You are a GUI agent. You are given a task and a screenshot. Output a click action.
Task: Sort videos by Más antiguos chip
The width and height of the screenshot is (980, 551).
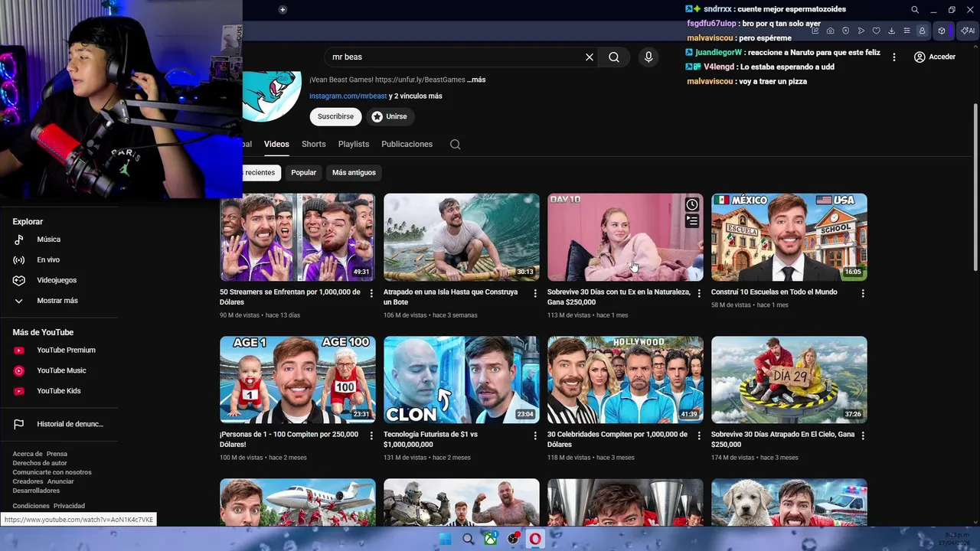tap(354, 172)
